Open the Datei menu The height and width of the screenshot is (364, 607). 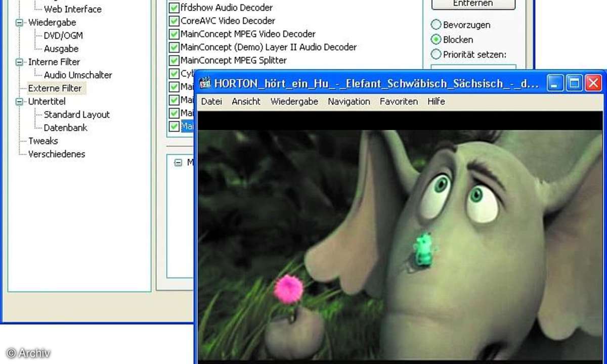pos(211,101)
